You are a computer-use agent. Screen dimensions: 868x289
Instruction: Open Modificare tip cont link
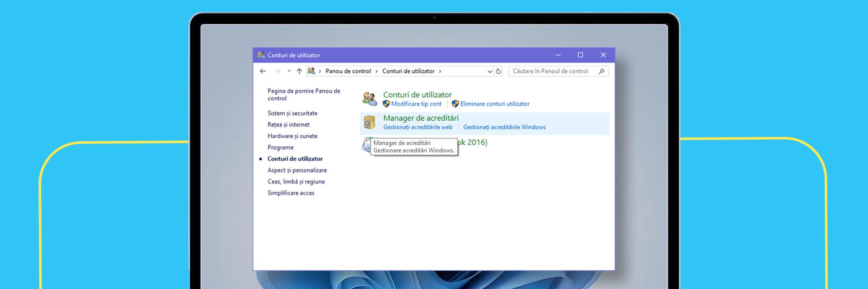pos(416,104)
